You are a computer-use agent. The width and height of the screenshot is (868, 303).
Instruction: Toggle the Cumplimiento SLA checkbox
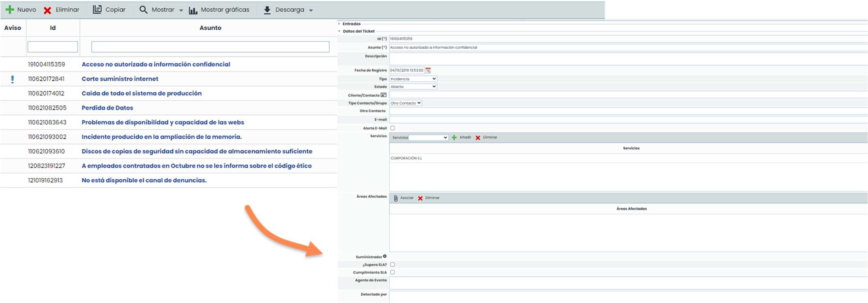point(393,272)
